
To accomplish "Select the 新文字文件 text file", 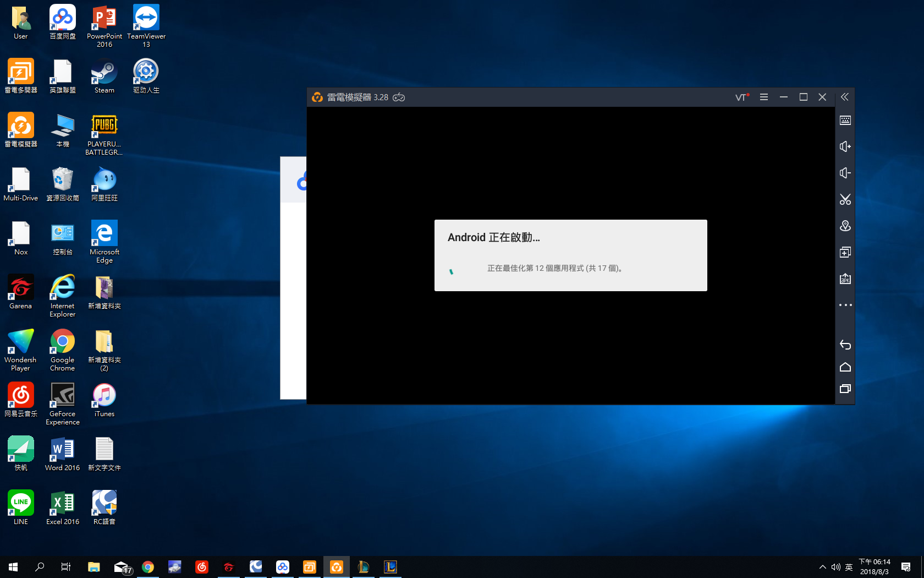I will pos(105,454).
